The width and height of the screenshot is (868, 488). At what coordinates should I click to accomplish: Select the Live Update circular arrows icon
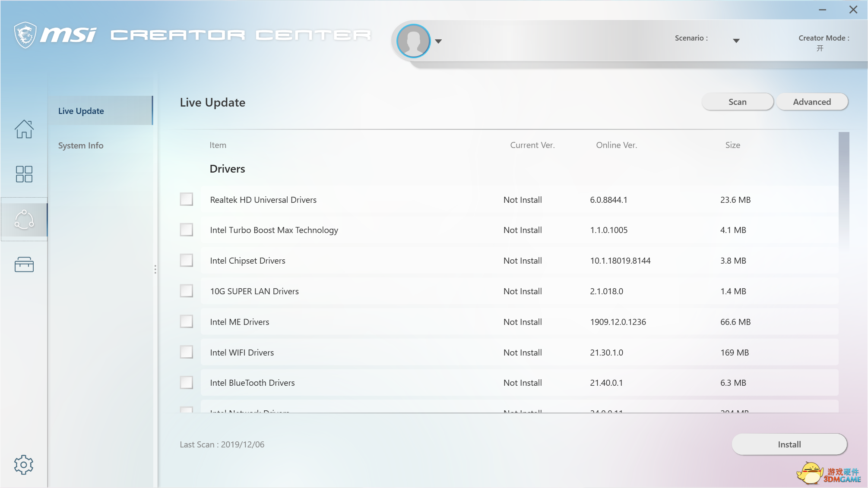pyautogui.click(x=24, y=220)
